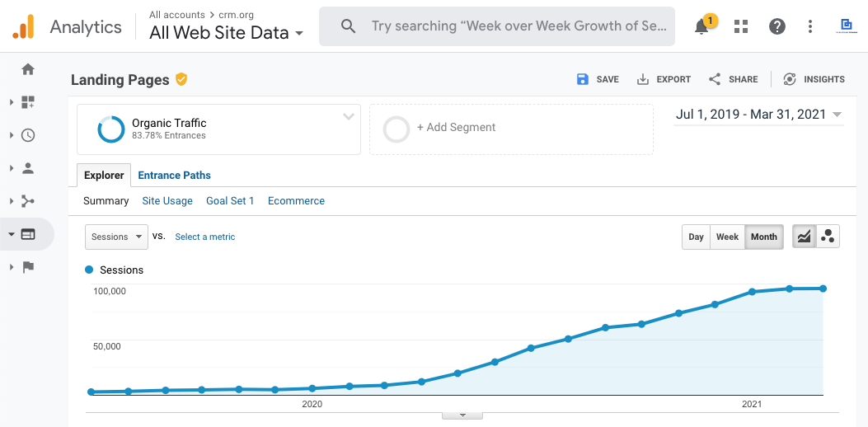Click the Select a metric link
868x427 pixels.
(204, 237)
